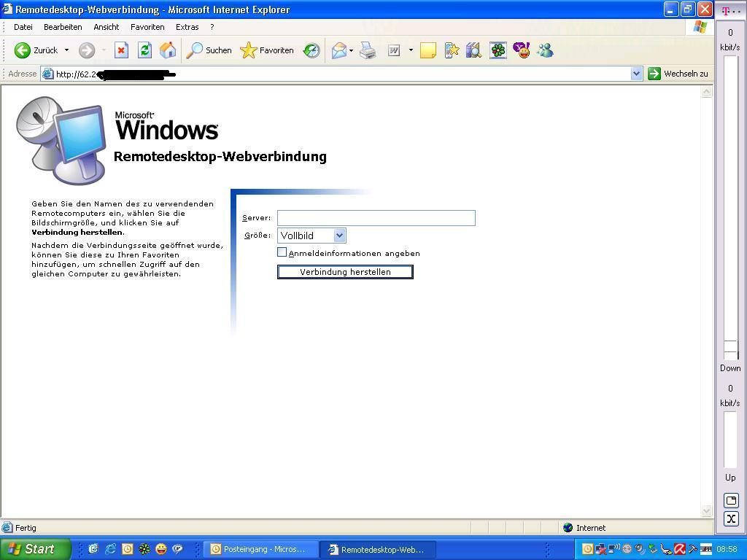Launch Outlook from the quick launch clock icon

pyautogui.click(x=127, y=549)
